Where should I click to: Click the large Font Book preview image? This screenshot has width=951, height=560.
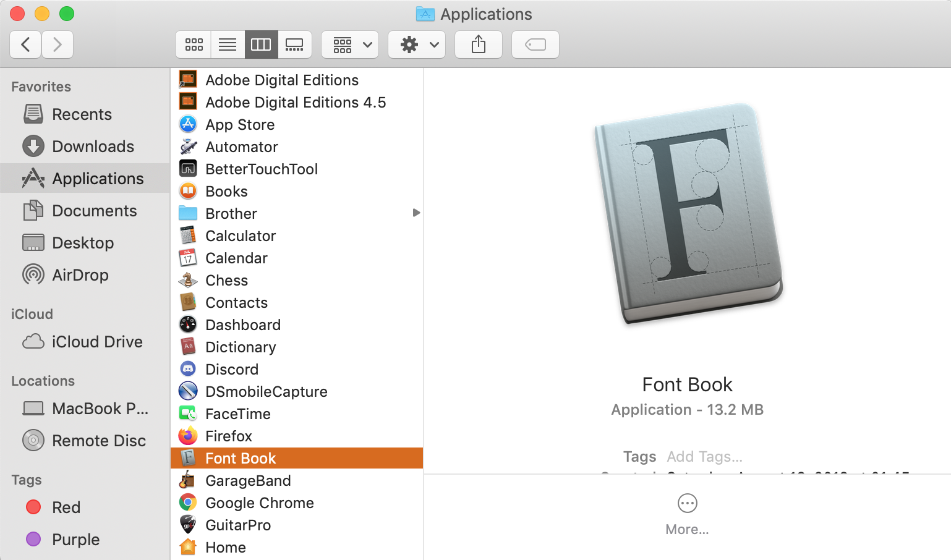coord(688,214)
